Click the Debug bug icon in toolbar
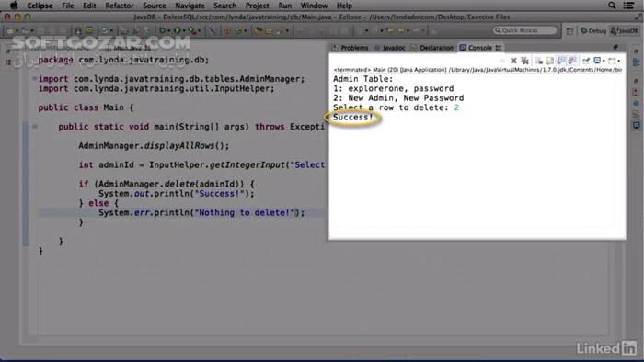Image resolution: width=644 pixels, height=362 pixels. tap(162, 30)
